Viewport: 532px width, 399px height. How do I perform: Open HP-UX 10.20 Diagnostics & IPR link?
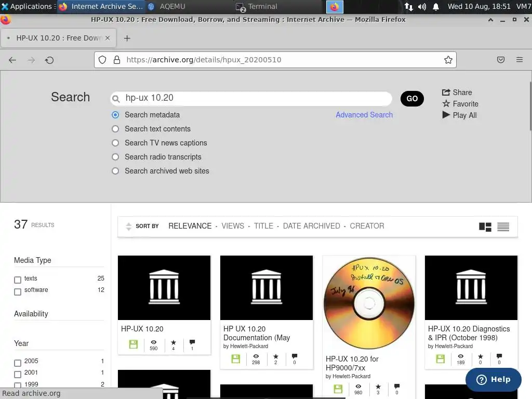(x=469, y=333)
